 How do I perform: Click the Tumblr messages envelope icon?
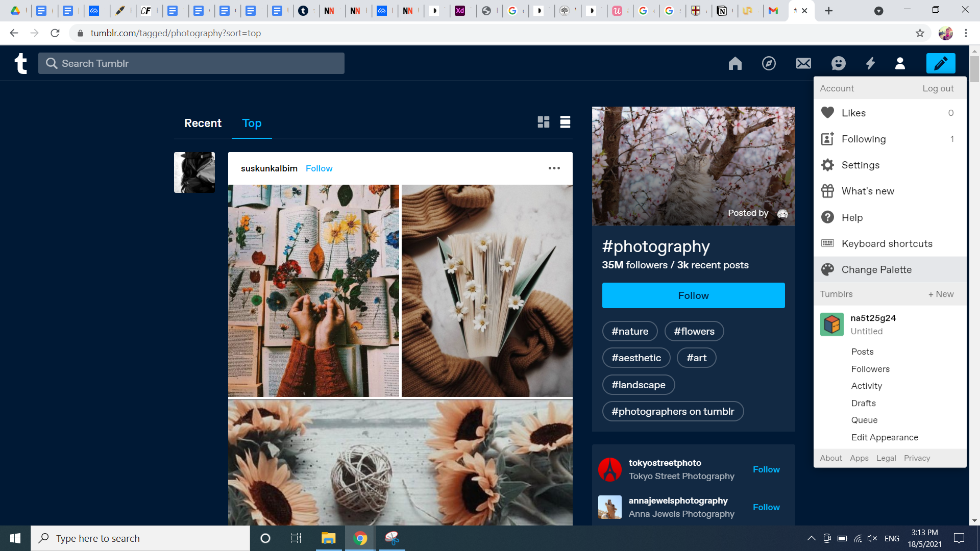(803, 63)
